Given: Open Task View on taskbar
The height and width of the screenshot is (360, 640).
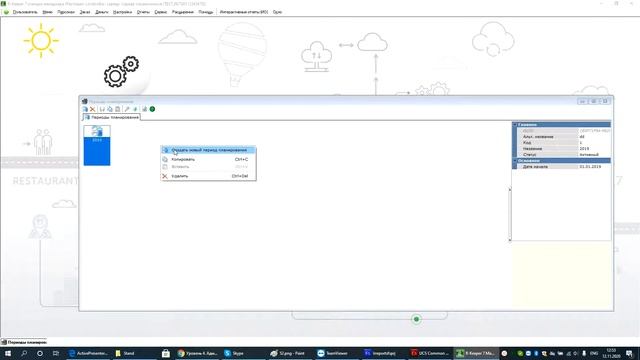Looking at the screenshot, I should pyautogui.click(x=56, y=353).
